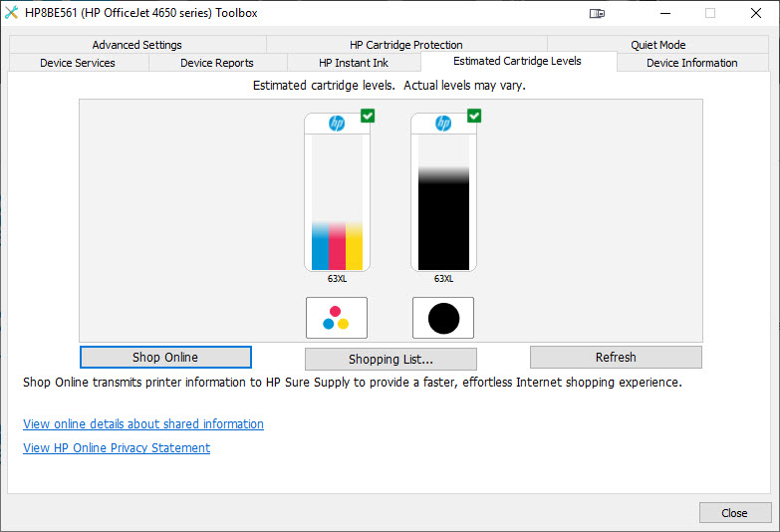780x532 pixels.
Task: Select the Device Services tab
Action: 78,63
